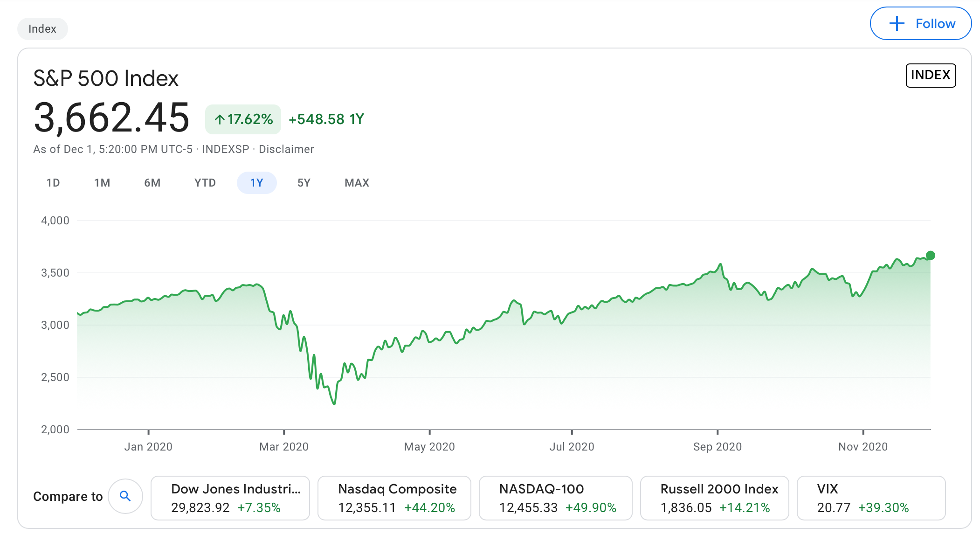Click the S&P 500 Index title
Screen dimensions: 980x541
[x=106, y=78]
